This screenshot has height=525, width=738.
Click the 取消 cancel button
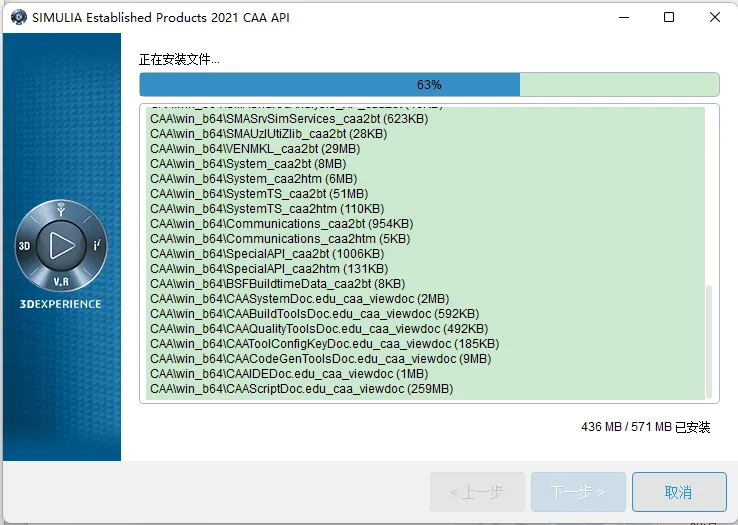point(679,492)
